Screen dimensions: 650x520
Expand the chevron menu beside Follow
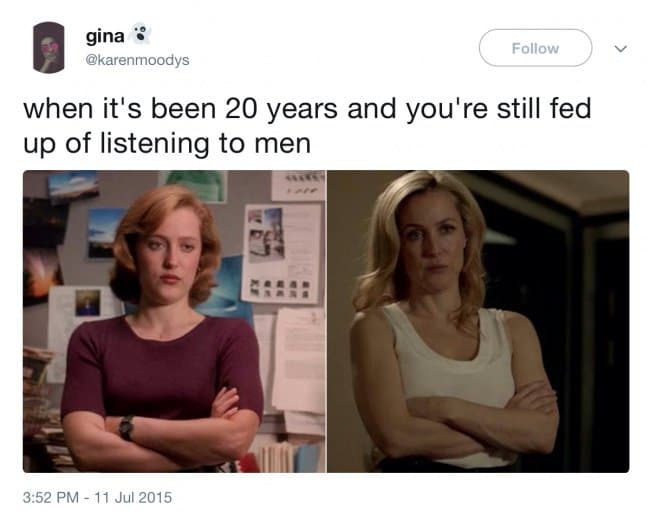pos(621,49)
